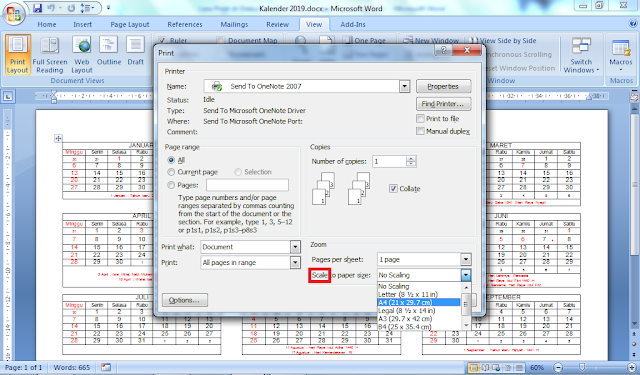Toggle the Document Map checkbox
The image size is (640, 375).
coord(220,40)
